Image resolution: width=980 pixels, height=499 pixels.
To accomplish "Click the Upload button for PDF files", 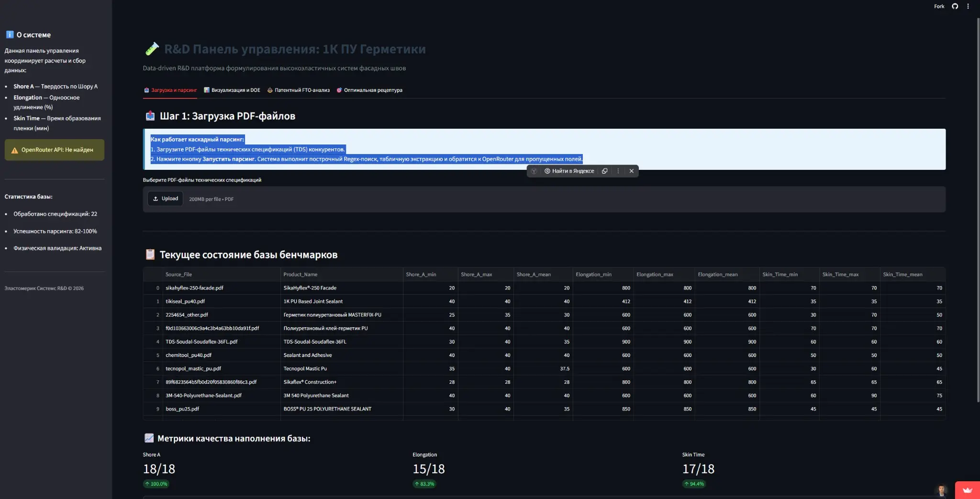I will [165, 199].
